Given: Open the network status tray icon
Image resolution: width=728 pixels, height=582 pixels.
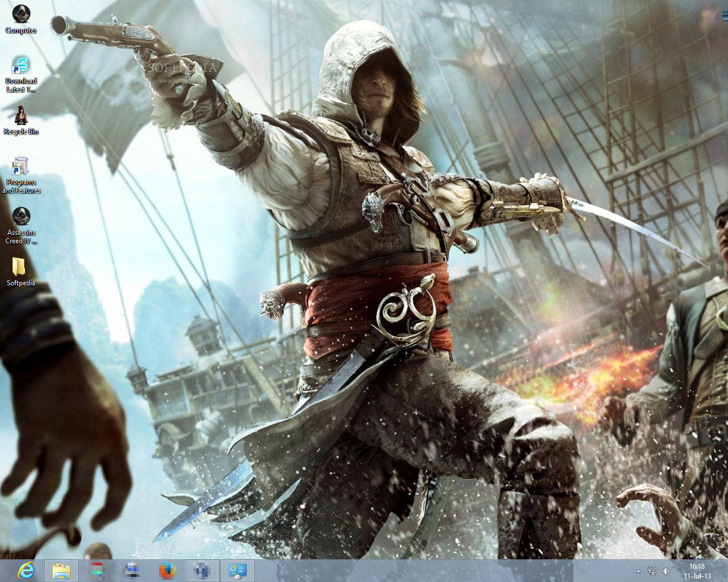Looking at the screenshot, I should (652, 571).
